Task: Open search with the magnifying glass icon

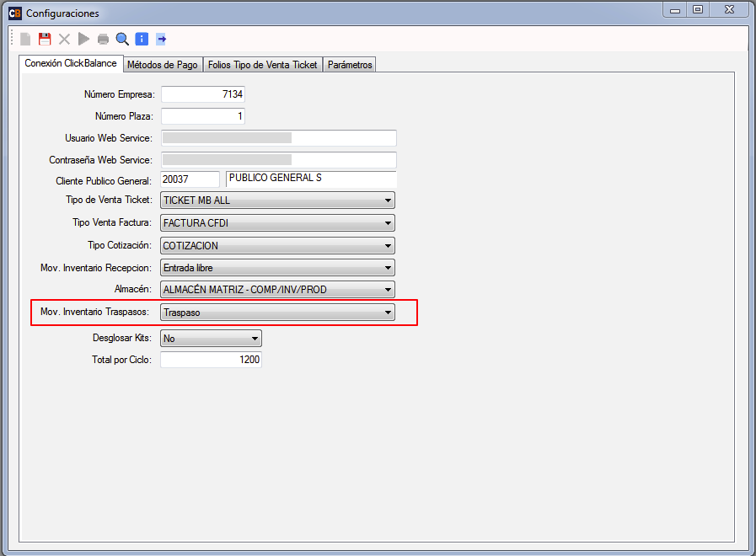Action: click(122, 39)
